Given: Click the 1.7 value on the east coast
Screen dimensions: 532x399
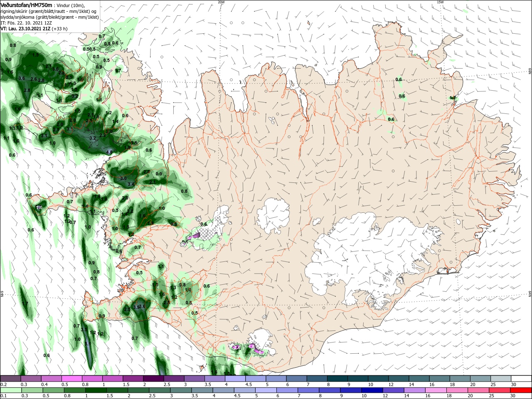Looking at the screenshot, I should 453,98.
